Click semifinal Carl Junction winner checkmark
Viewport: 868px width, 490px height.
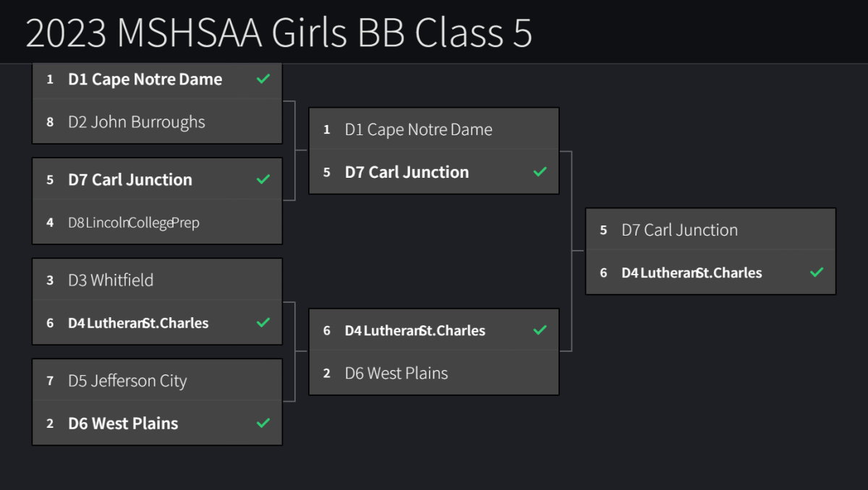[x=540, y=172]
